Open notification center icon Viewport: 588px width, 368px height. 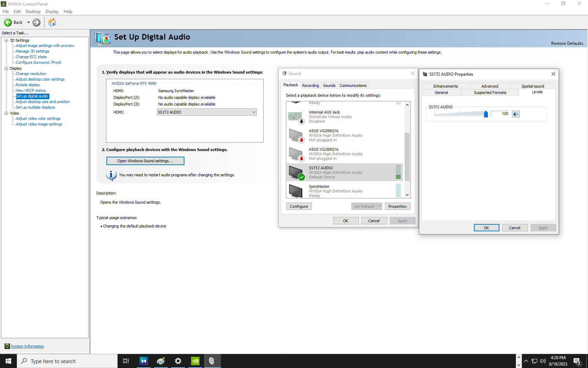pyautogui.click(x=577, y=361)
